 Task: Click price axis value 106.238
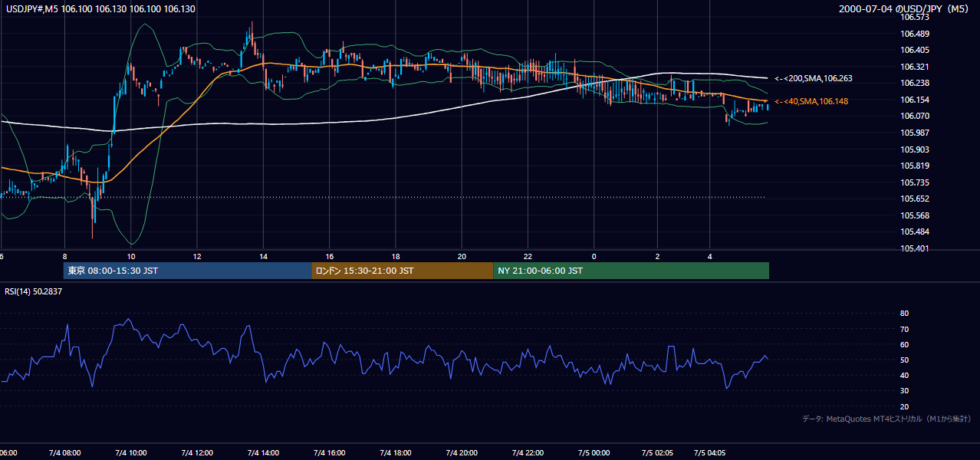click(x=914, y=83)
